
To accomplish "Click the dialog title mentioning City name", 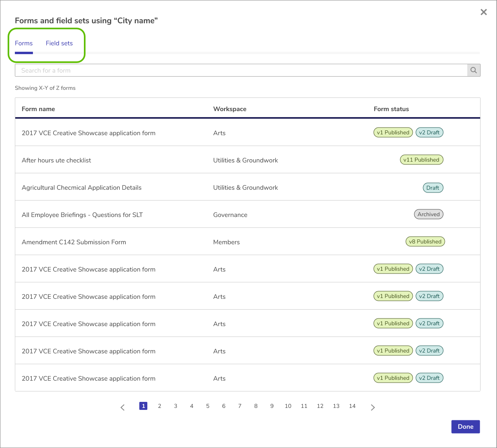I will click(86, 21).
